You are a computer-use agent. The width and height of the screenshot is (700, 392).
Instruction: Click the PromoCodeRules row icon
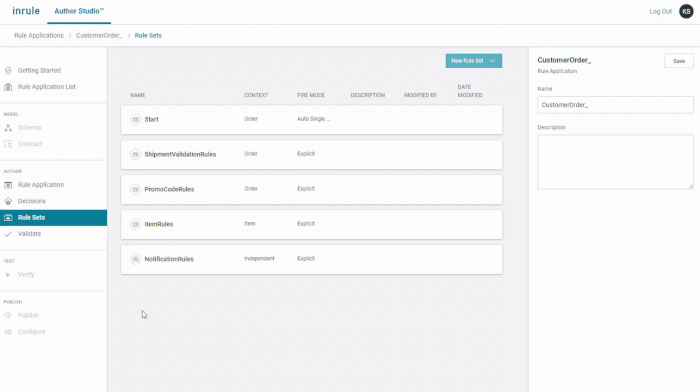(x=135, y=189)
